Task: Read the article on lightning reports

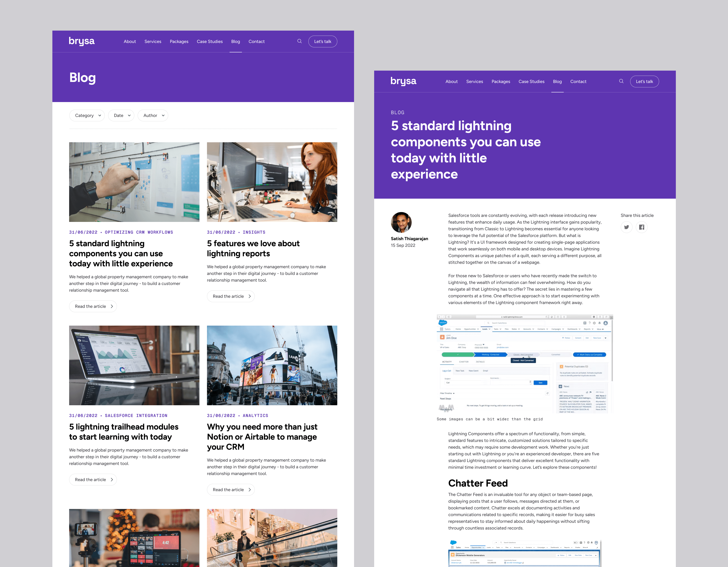Action: (x=231, y=296)
